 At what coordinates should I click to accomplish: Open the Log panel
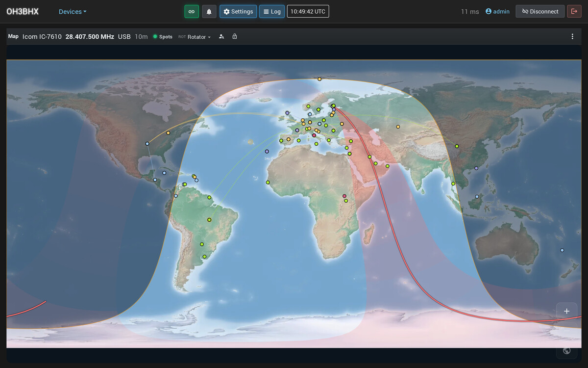(272, 11)
